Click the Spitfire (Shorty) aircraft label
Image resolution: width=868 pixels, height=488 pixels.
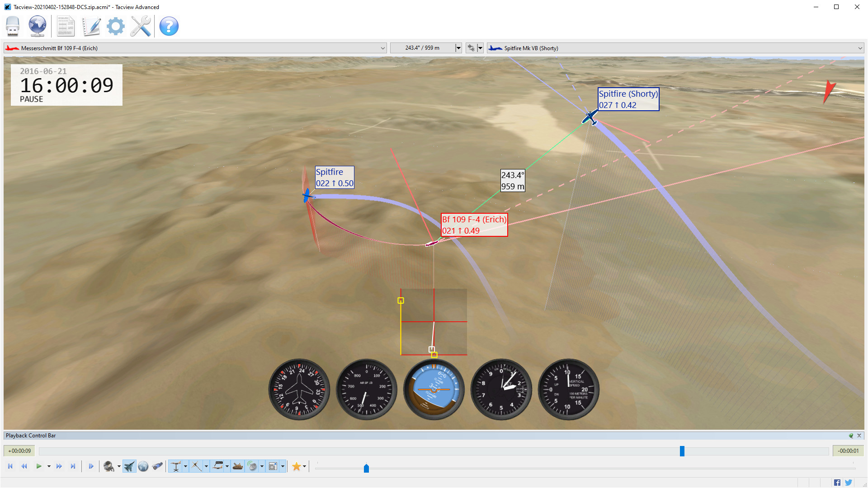628,99
